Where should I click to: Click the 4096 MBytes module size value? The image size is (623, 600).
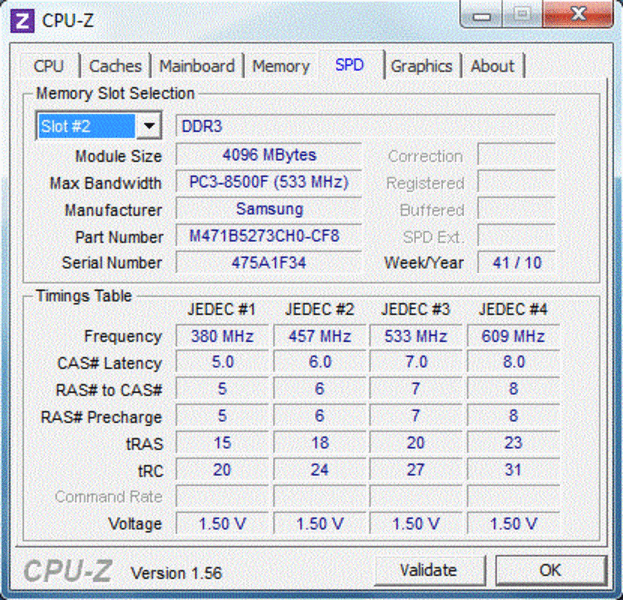[269, 155]
